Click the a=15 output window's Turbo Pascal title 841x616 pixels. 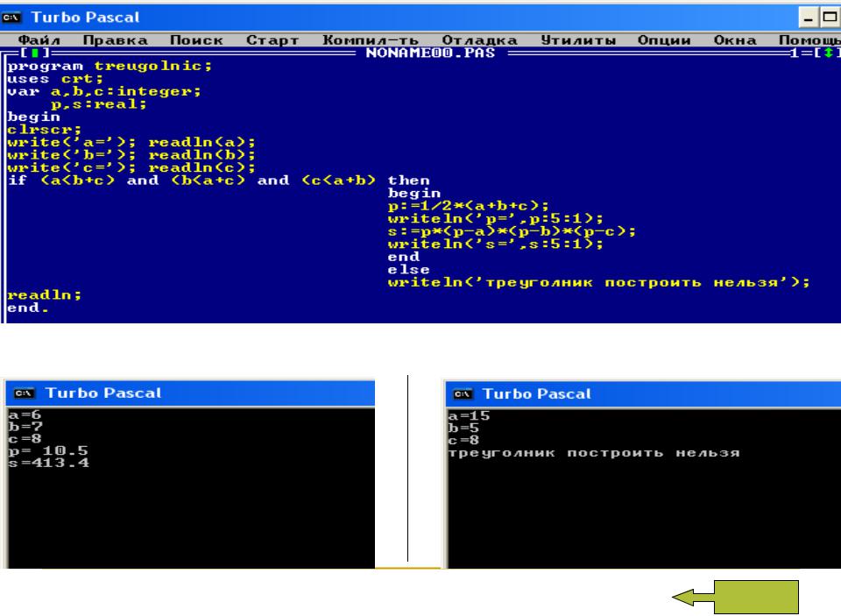(x=536, y=394)
